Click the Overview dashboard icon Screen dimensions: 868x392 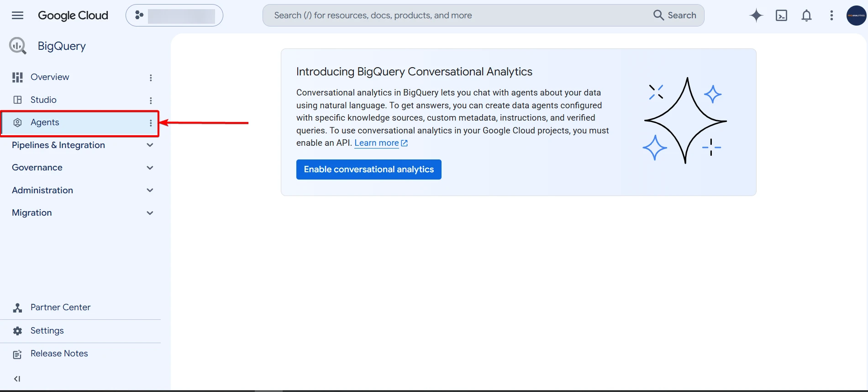(x=17, y=77)
